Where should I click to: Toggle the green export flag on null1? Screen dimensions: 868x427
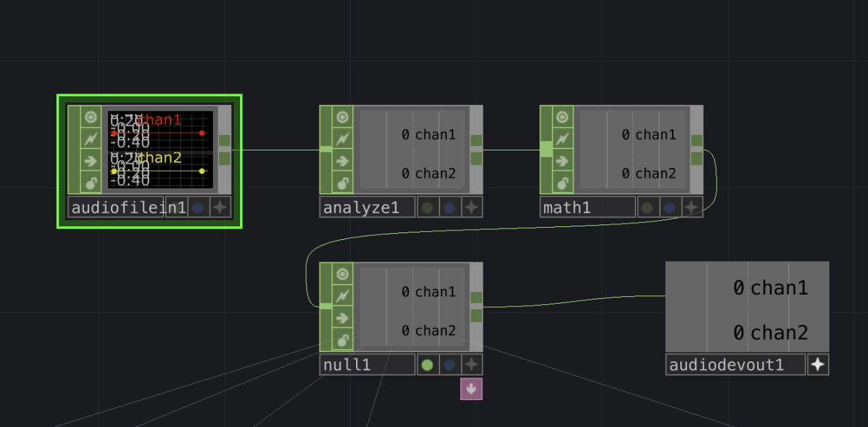click(427, 365)
